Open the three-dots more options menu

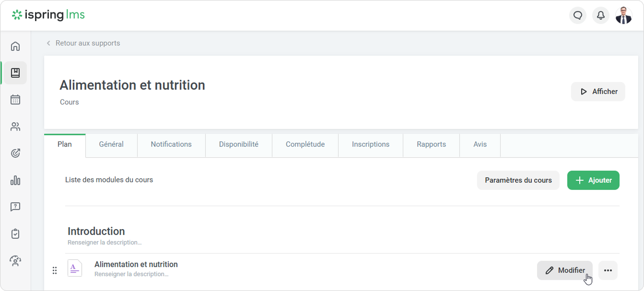click(x=608, y=270)
